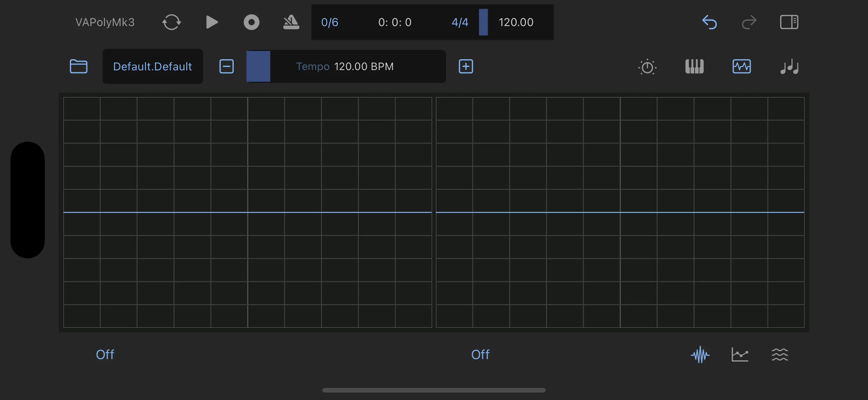The width and height of the screenshot is (868, 400).
Task: Toggle the loop cycle icon
Action: coord(171,22)
